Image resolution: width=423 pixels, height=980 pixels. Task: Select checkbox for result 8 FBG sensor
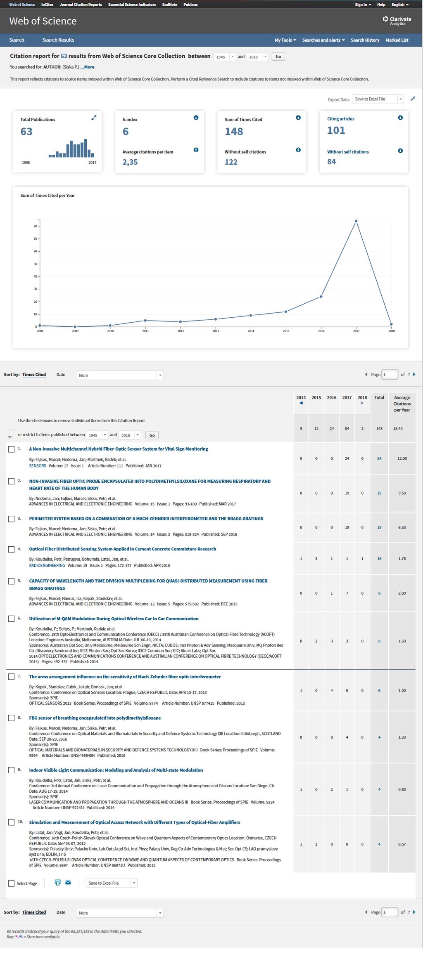(x=12, y=718)
